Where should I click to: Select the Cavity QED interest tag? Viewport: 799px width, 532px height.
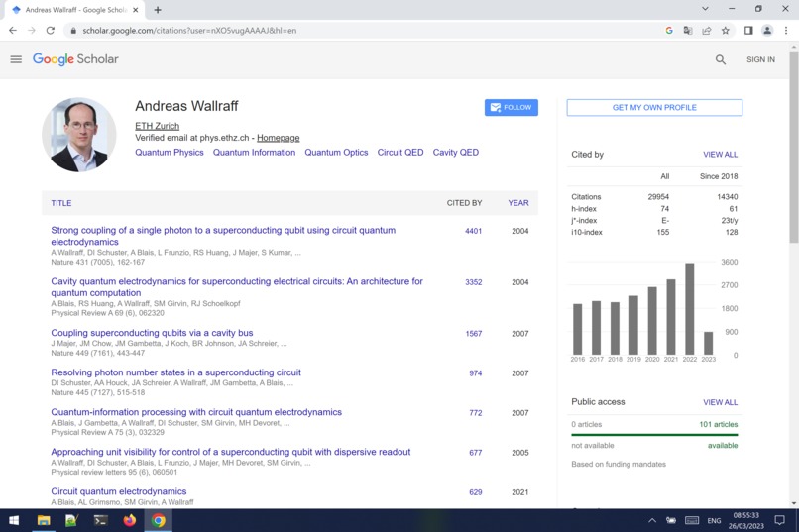point(456,153)
